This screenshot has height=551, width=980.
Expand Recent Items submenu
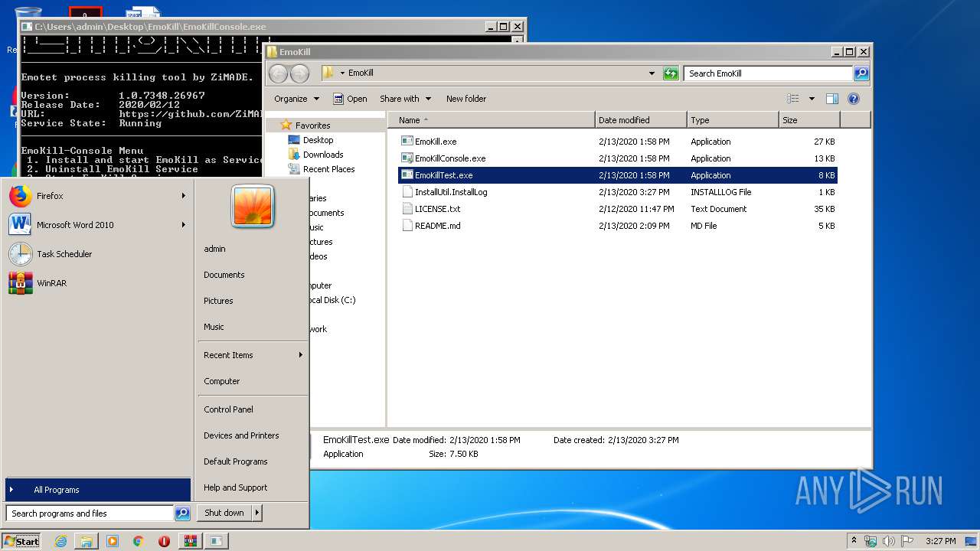click(253, 355)
